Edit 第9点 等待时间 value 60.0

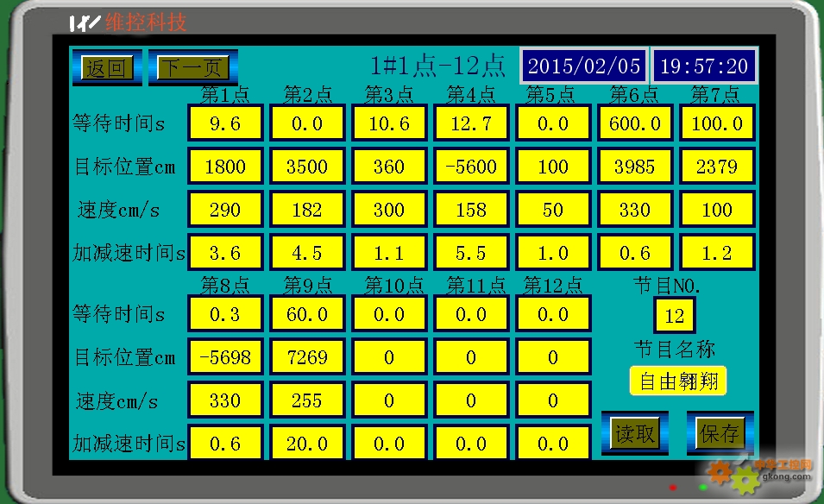307,314
